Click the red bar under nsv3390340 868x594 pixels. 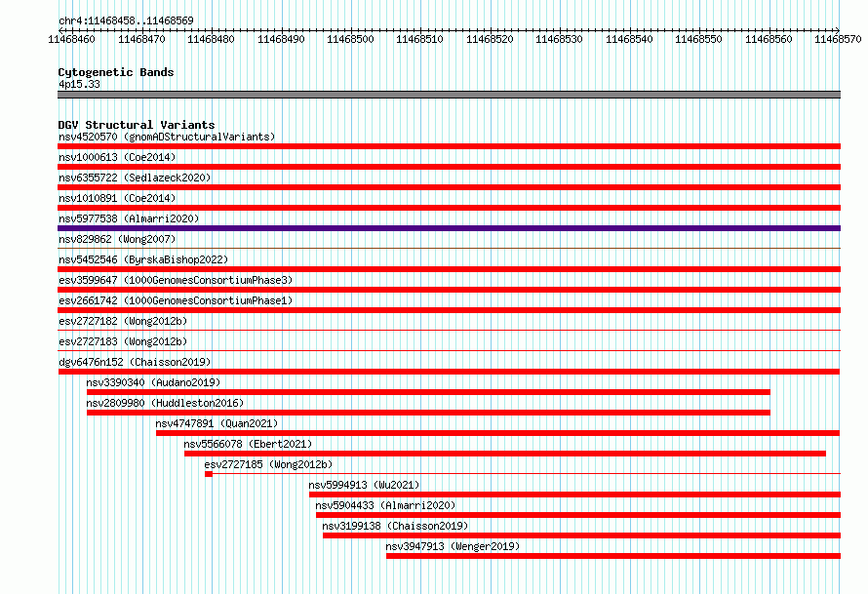pyautogui.click(x=428, y=392)
